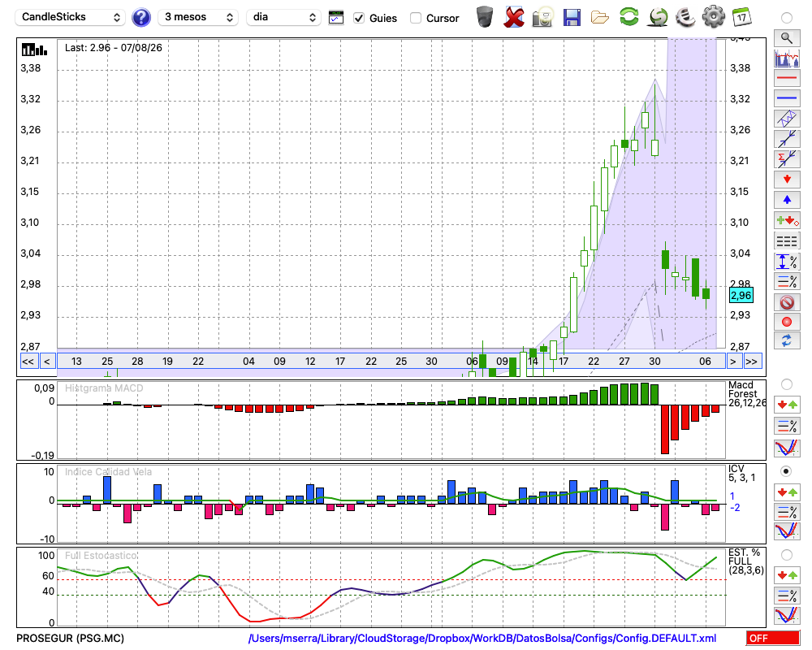Select the blue horizontal line tool
Viewport: 812px width, 650px height.
787,98
